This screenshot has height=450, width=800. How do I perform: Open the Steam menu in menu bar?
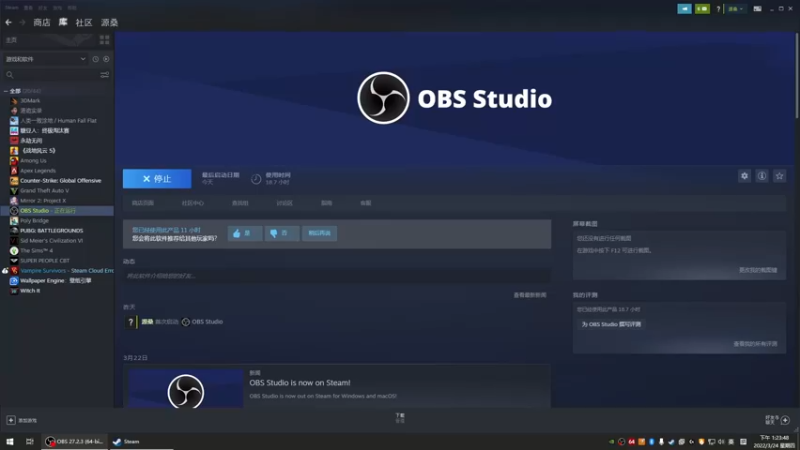[x=12, y=8]
